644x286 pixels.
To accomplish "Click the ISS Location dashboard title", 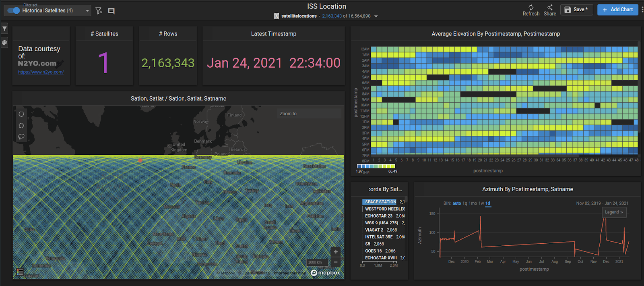I will pyautogui.click(x=326, y=6).
